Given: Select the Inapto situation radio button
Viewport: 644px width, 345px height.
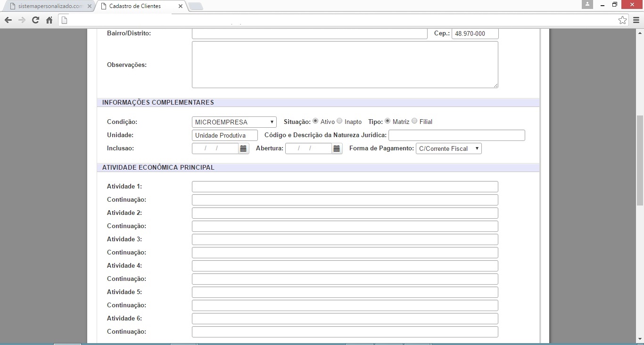Looking at the screenshot, I should coord(339,121).
